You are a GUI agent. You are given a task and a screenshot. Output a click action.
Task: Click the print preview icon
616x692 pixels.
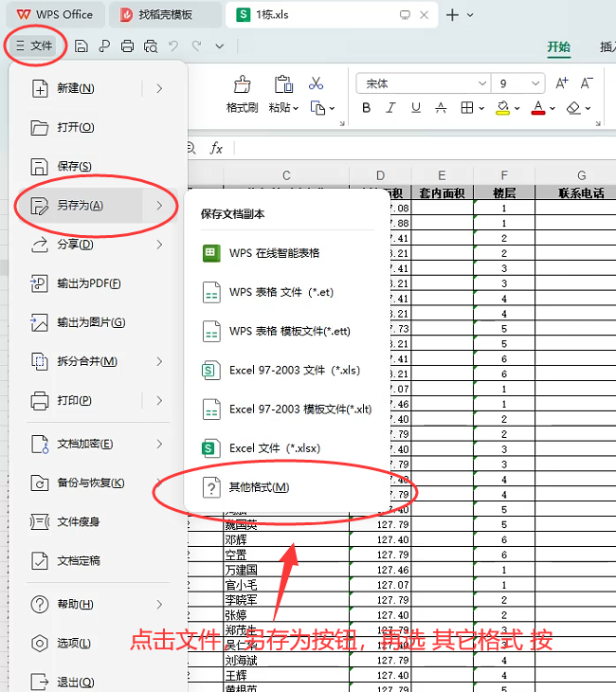tap(150, 46)
